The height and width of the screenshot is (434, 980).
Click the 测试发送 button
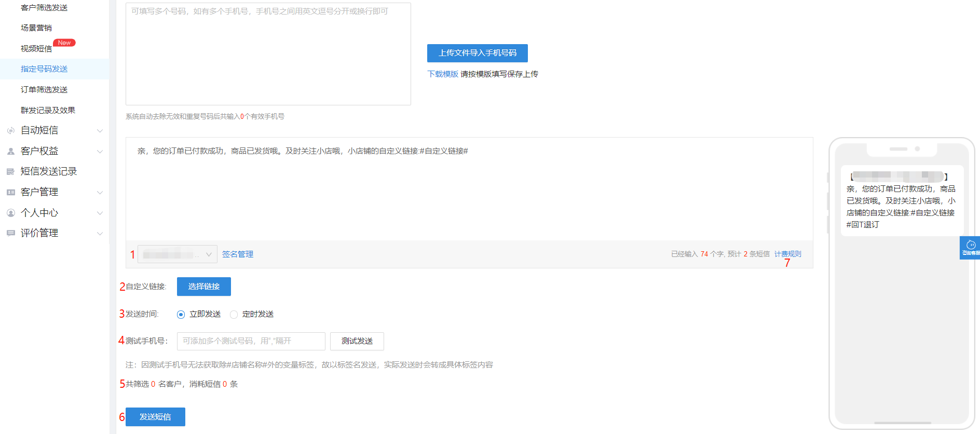click(x=357, y=341)
